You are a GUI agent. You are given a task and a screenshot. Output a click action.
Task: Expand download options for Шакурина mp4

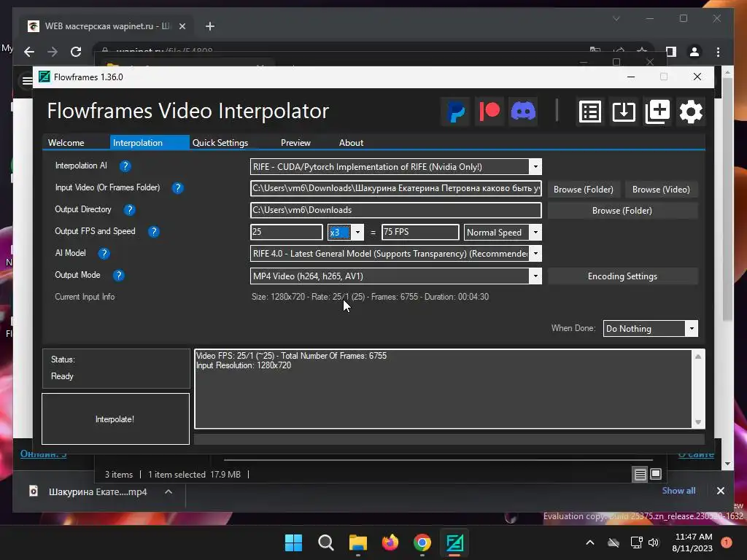click(x=169, y=492)
